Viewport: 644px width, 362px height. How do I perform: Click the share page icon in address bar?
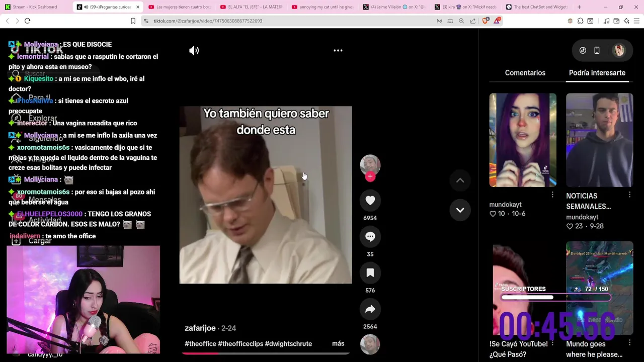pos(473,21)
